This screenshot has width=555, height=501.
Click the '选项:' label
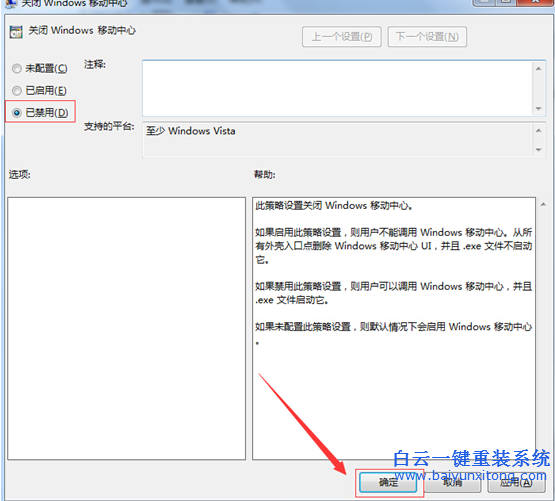[19, 175]
